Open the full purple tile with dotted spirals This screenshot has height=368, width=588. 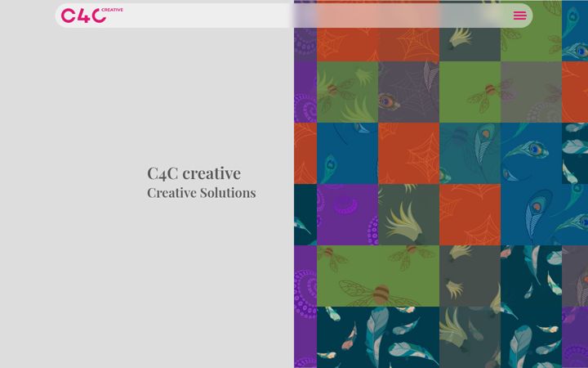click(x=348, y=215)
